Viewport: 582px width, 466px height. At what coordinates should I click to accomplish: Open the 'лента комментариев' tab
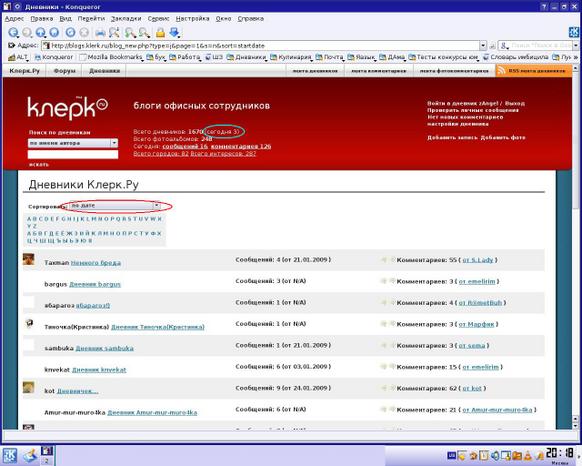point(379,71)
